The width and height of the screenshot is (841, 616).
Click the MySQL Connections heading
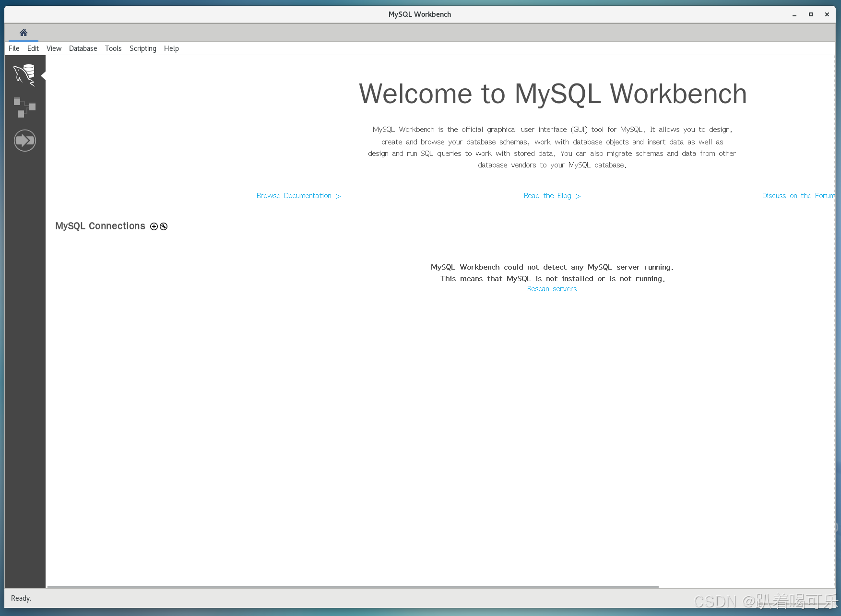pyautogui.click(x=100, y=226)
